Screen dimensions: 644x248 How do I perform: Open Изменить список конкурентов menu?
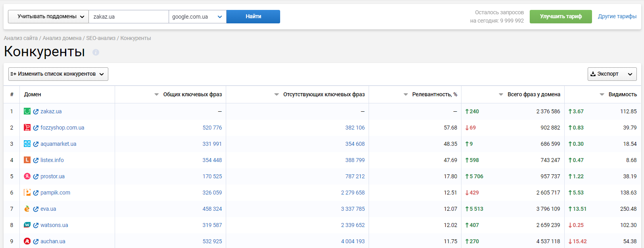[58, 74]
